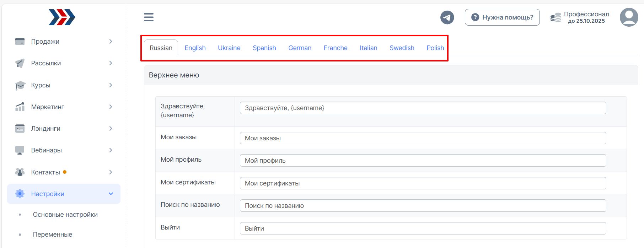The image size is (644, 248).
Task: Click the Настройки gear icon
Action: [20, 194]
